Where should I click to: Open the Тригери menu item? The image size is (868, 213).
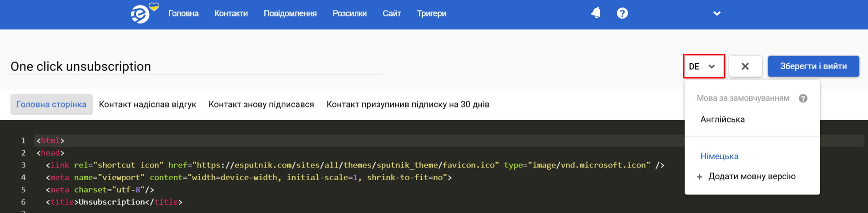pyautogui.click(x=432, y=14)
